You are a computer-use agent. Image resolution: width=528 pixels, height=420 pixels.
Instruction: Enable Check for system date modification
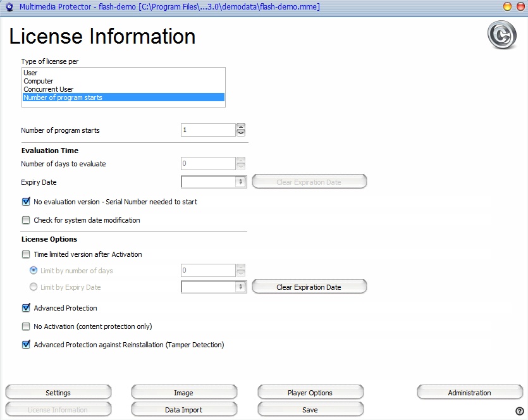(x=26, y=220)
